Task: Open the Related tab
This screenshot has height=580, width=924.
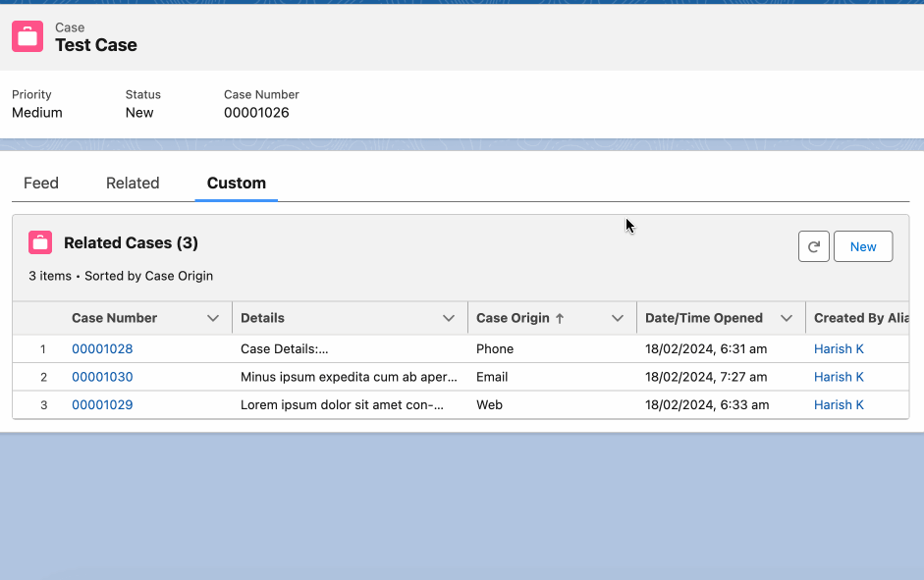Action: tap(133, 184)
